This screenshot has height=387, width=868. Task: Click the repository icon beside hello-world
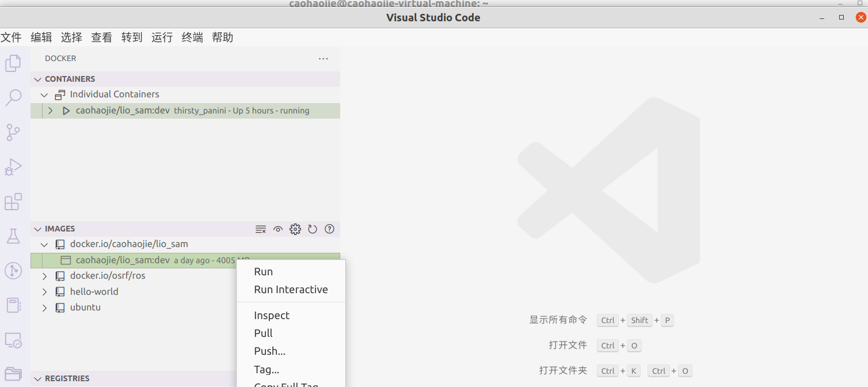pyautogui.click(x=60, y=292)
